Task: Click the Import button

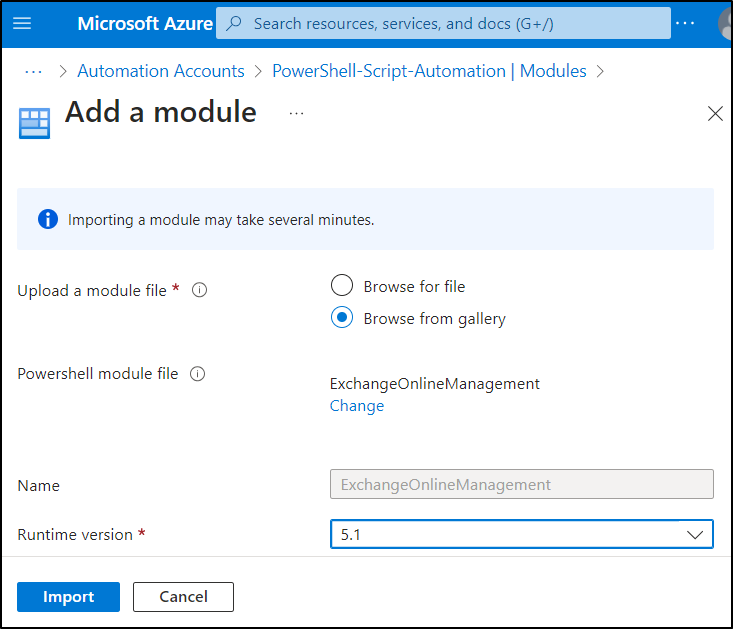Action: point(68,597)
